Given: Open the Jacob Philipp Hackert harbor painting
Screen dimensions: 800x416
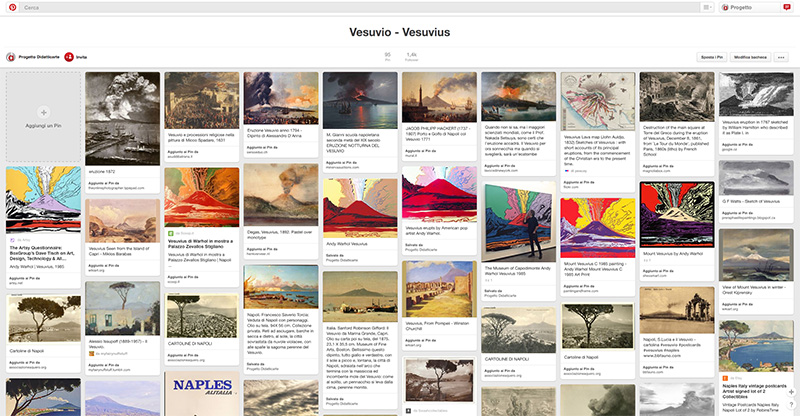Looking at the screenshot, I should [x=439, y=97].
